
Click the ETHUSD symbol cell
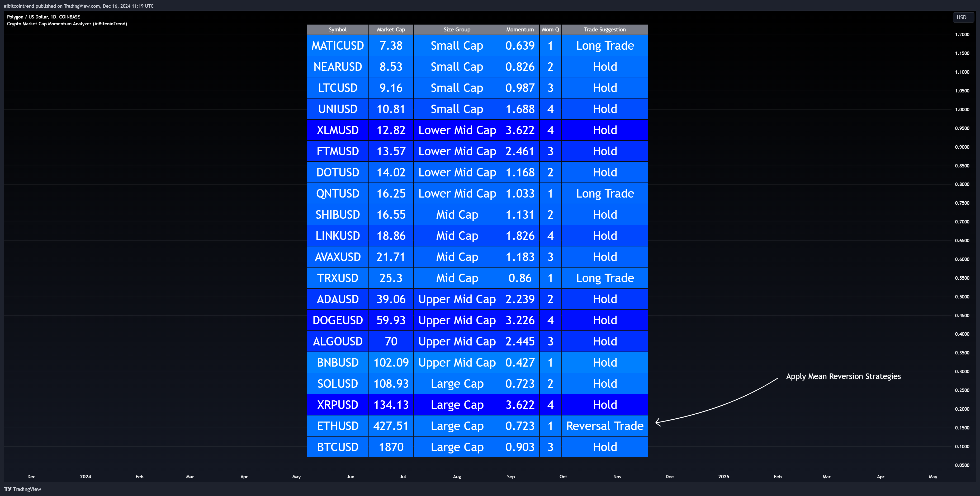coord(338,426)
